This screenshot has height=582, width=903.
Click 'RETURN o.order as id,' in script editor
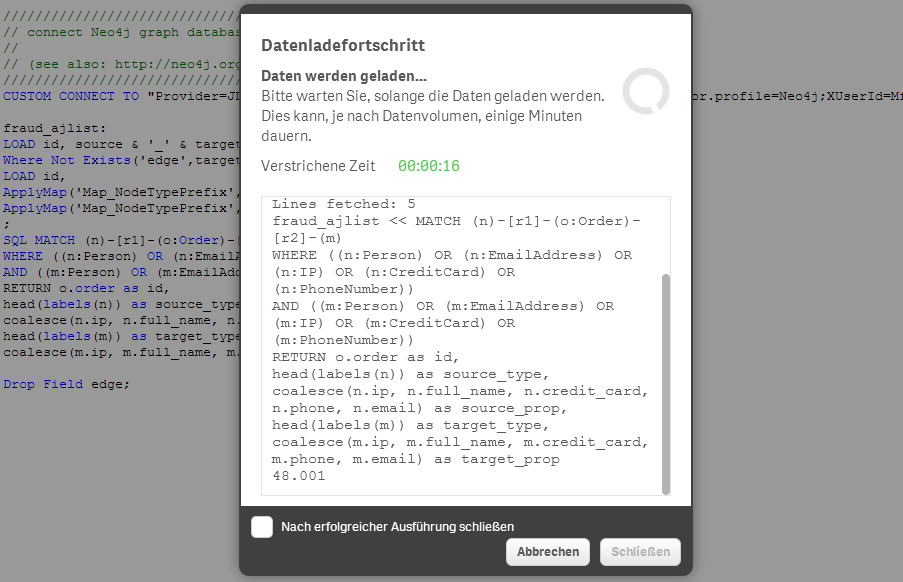click(86, 288)
